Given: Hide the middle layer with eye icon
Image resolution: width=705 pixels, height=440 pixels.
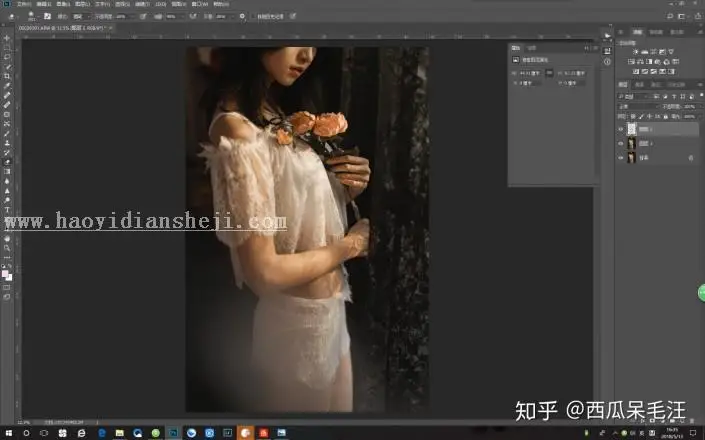Looking at the screenshot, I should pos(620,143).
